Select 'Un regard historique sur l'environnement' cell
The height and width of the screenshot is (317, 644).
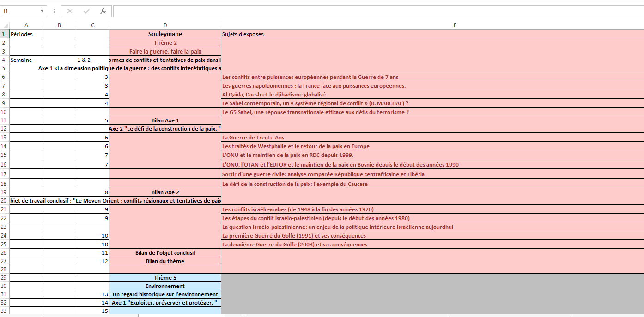165,294
